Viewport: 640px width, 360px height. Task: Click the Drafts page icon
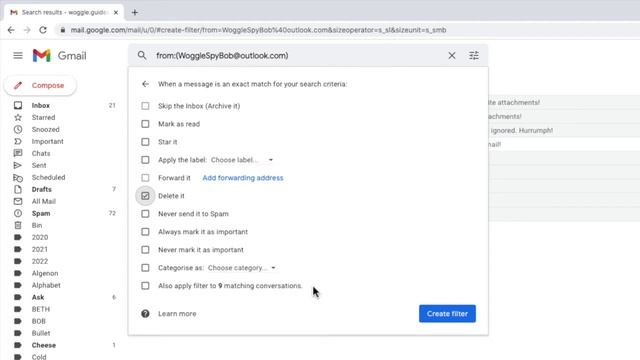(x=18, y=189)
